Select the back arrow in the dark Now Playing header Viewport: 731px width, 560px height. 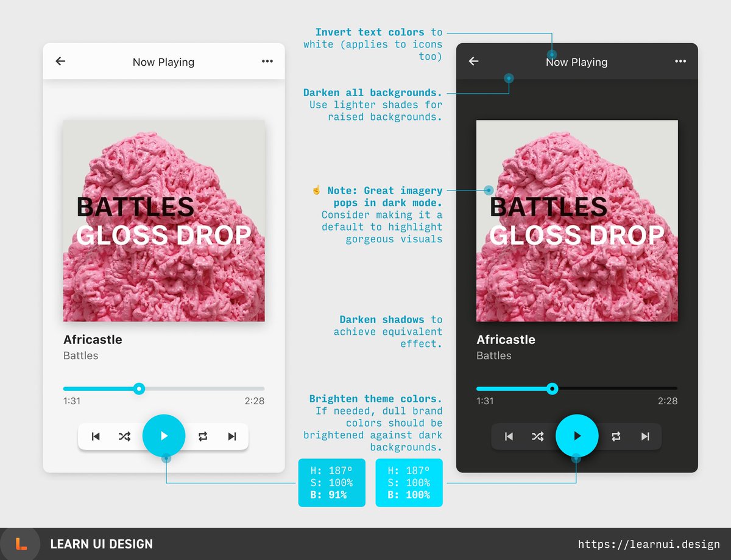(473, 61)
